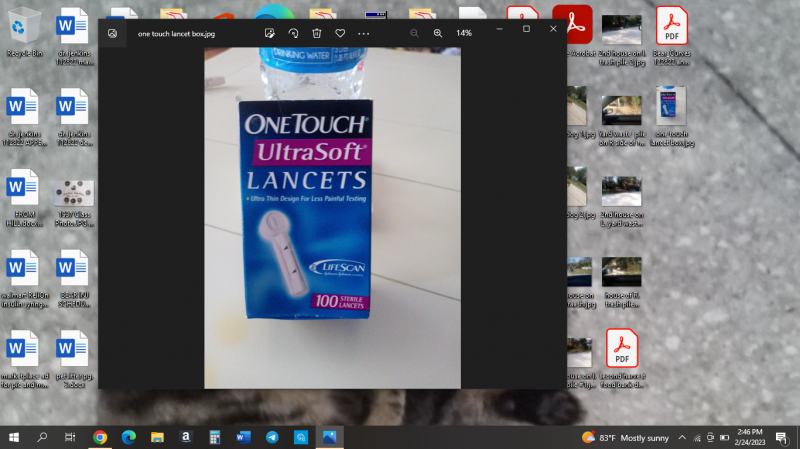The image size is (800, 449).
Task: Open the See more three-dots menu
Action: (364, 33)
